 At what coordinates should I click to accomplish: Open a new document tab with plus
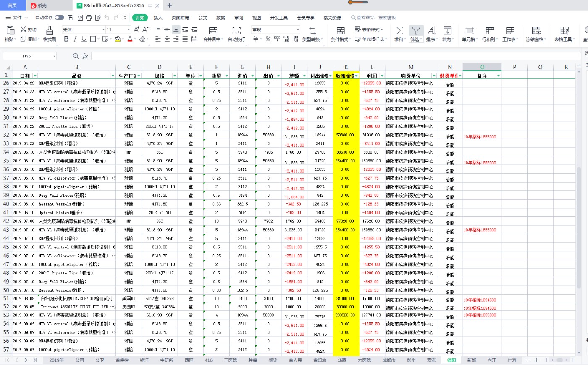tap(170, 5)
